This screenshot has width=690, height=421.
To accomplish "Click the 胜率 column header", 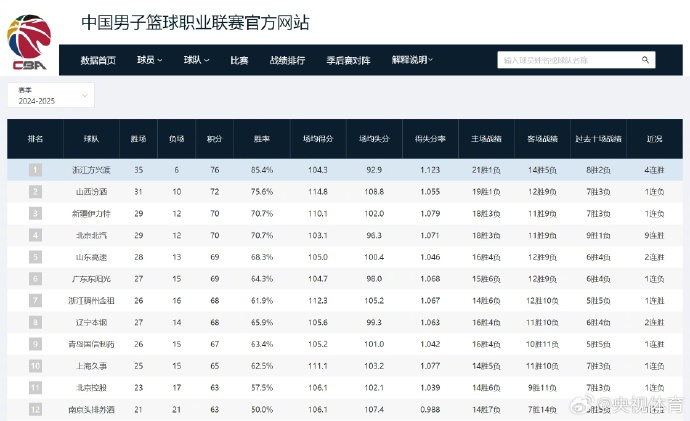I will [262, 140].
